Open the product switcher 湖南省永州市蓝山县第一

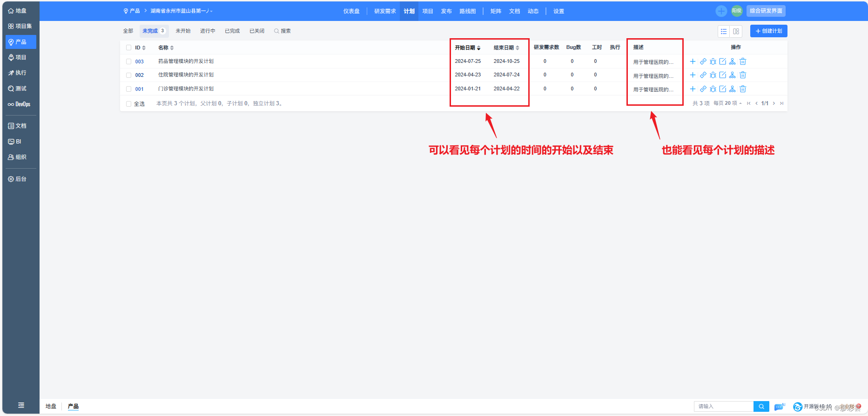pyautogui.click(x=182, y=11)
